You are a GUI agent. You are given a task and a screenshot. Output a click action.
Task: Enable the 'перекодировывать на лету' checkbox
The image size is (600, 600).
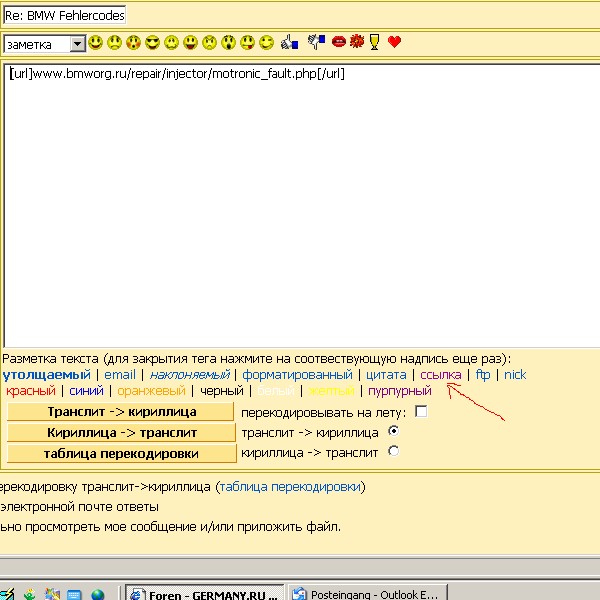click(421, 411)
